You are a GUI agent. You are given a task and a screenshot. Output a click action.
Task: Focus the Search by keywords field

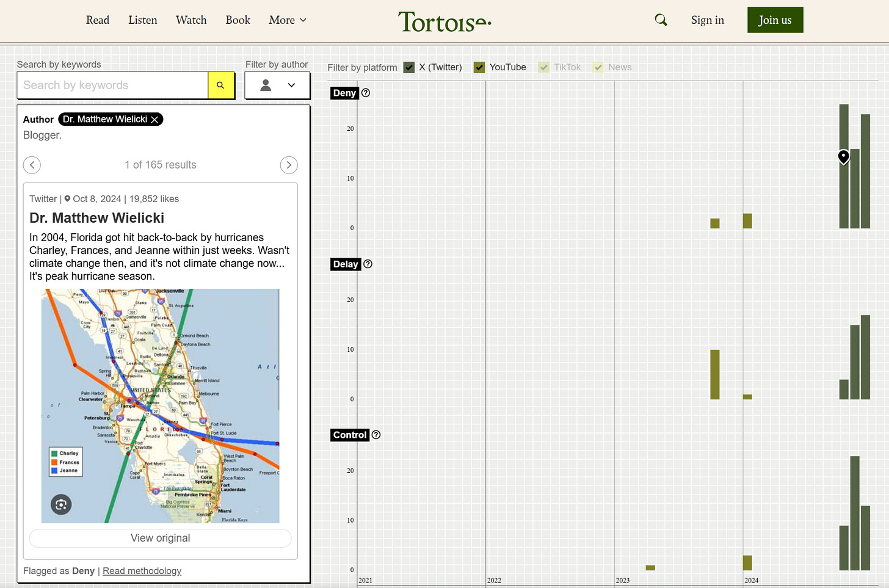click(112, 85)
